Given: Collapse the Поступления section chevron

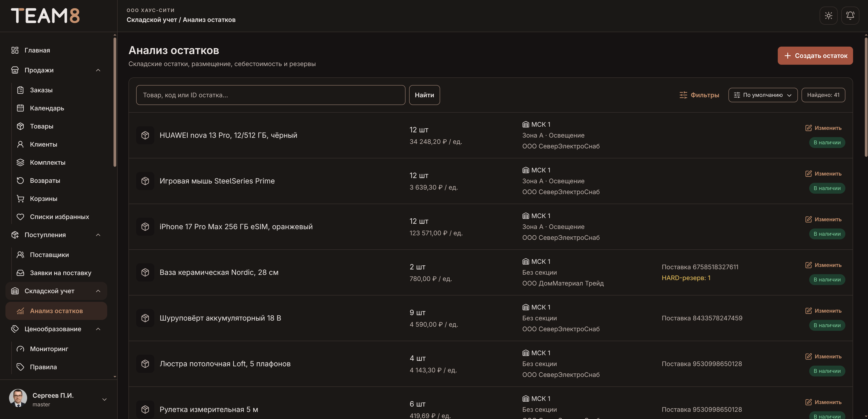Looking at the screenshot, I should (x=98, y=235).
